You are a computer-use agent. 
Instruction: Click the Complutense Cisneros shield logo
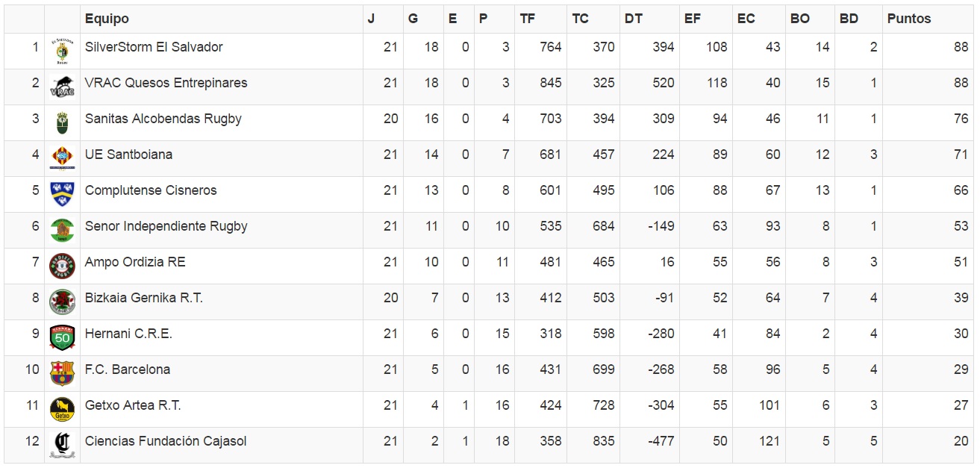[62, 194]
